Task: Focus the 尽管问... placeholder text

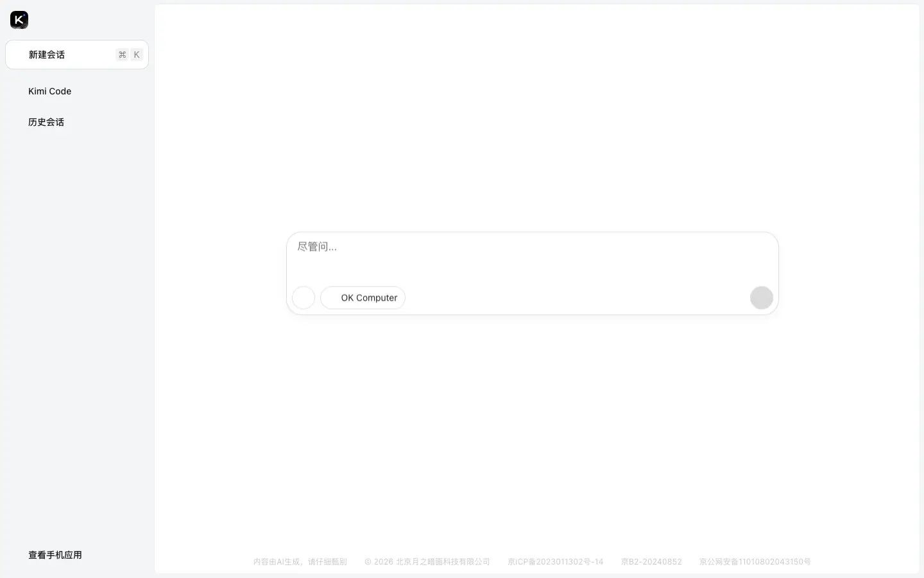Action: [x=317, y=247]
